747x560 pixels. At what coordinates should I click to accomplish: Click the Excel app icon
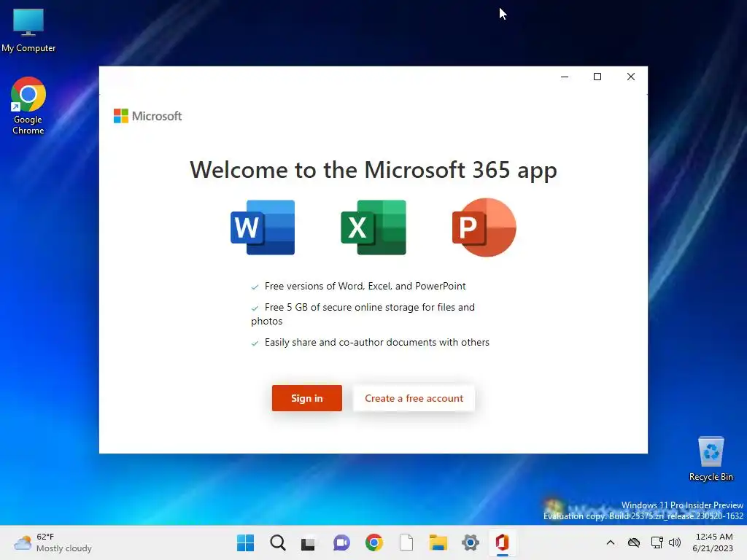373,227
